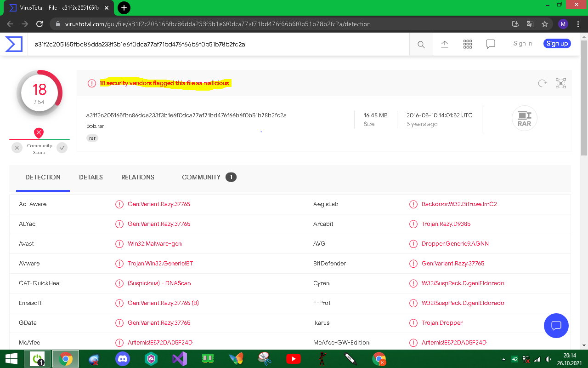Click the volume icon in system tray
This screenshot has height=368, width=588.
point(548,359)
